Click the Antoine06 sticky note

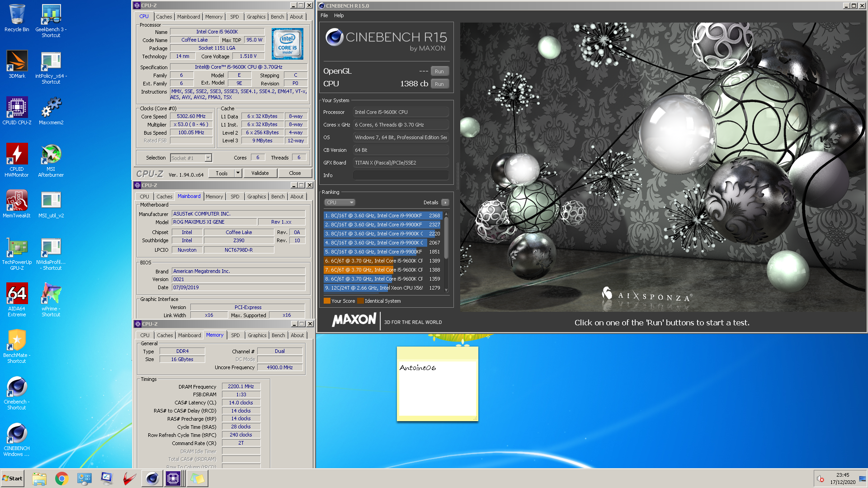click(437, 384)
